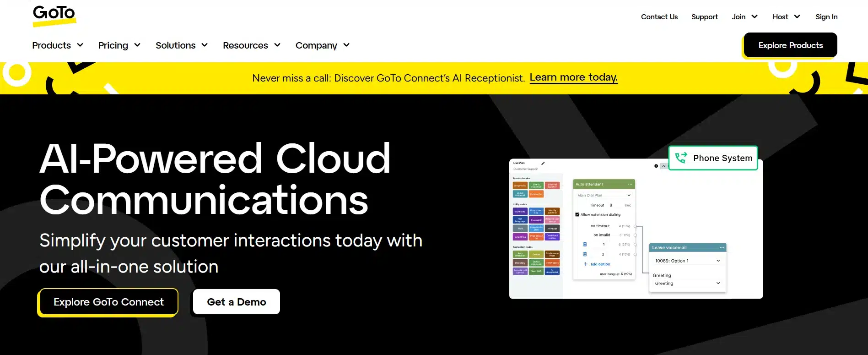This screenshot has height=355, width=868.
Task: Delete option 1 with its trash icon
Action: pos(585,244)
